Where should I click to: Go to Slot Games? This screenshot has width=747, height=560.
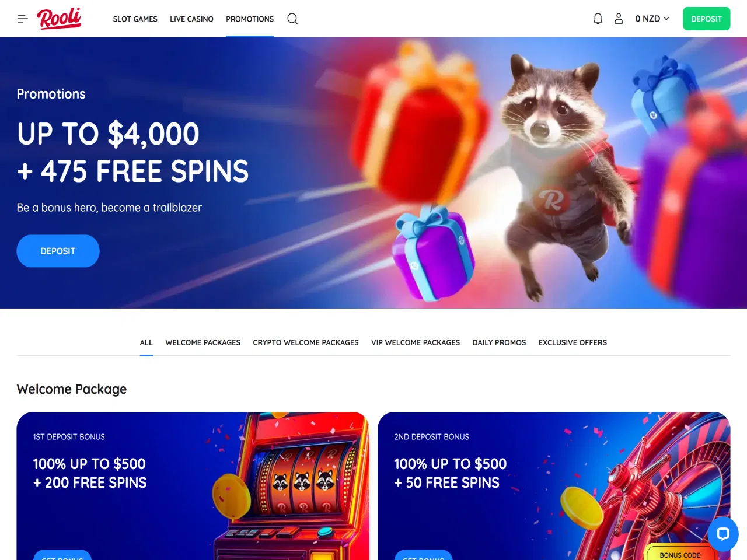135,19
